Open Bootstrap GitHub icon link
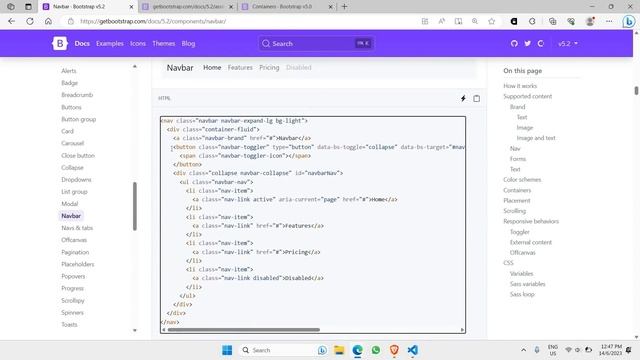Viewport: 640px width, 360px height. (514, 43)
